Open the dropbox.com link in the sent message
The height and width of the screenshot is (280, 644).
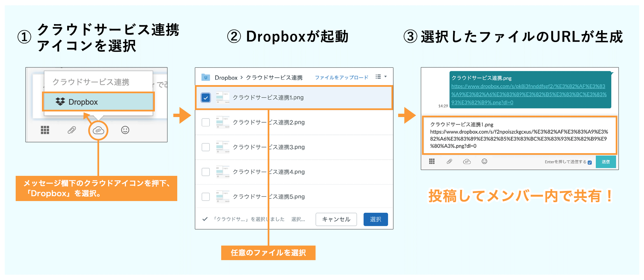click(x=529, y=94)
